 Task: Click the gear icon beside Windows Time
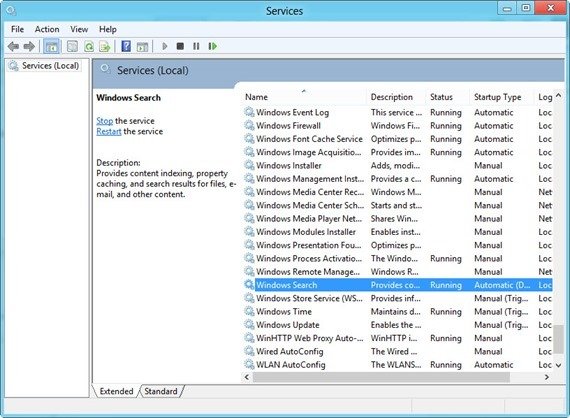coord(249,312)
